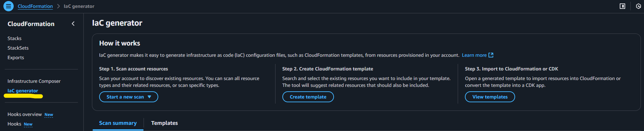The width and height of the screenshot is (644, 131).
Task: Open the CloudFormation breadcrumb link
Action: coord(35,6)
